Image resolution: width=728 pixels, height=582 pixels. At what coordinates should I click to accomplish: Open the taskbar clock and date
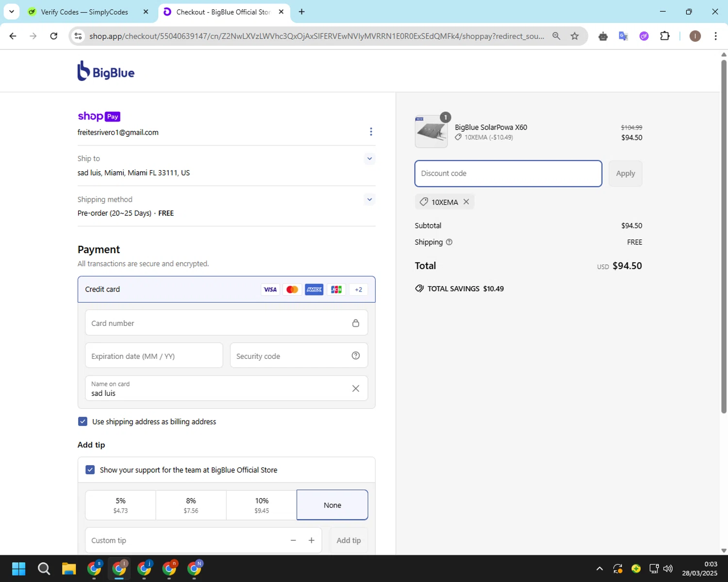[699, 568]
